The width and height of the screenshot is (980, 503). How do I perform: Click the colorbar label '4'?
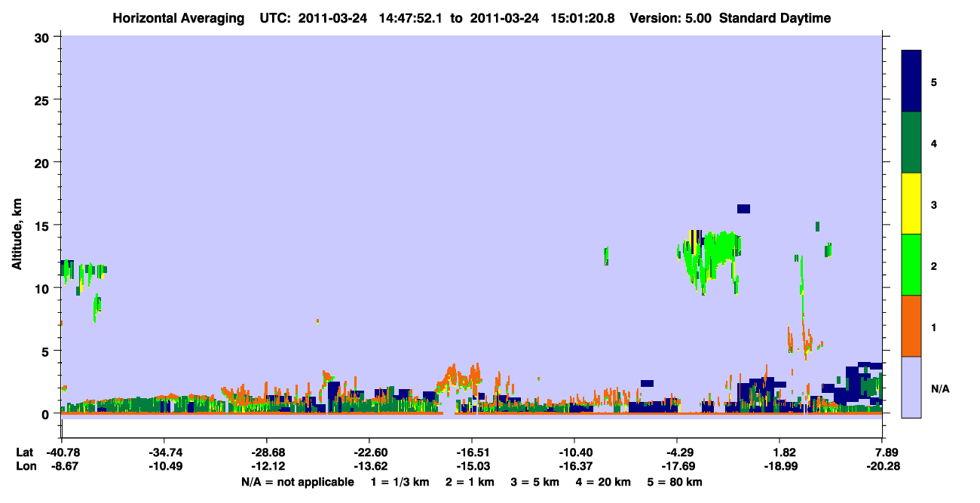point(934,143)
